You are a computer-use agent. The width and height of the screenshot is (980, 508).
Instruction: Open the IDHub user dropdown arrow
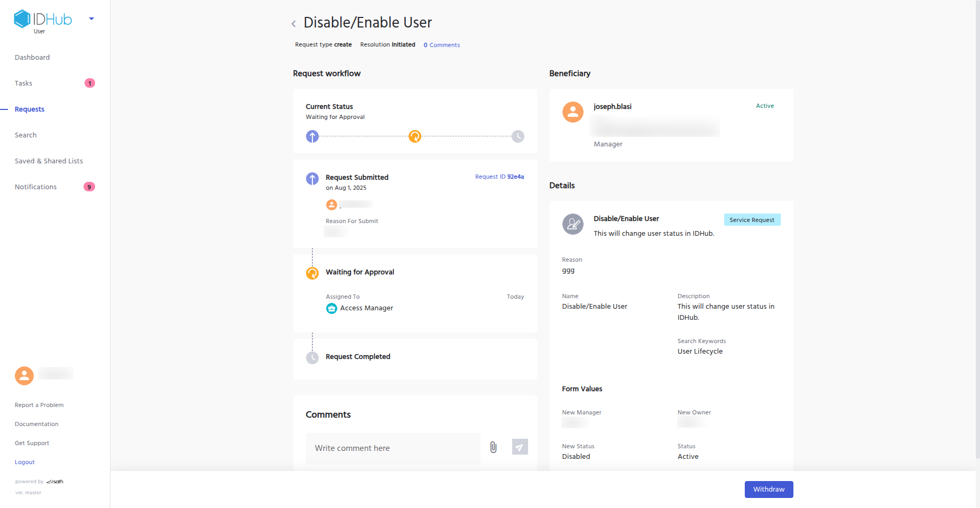91,19
